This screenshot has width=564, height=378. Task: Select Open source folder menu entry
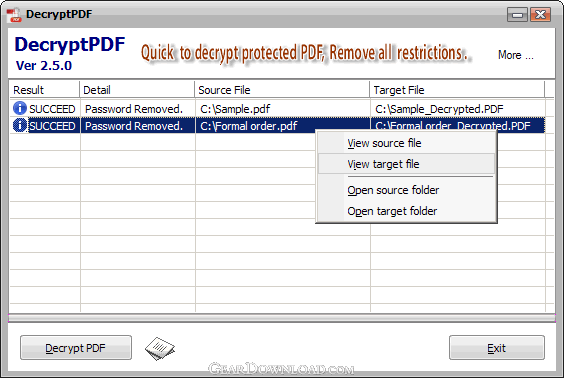406,190
